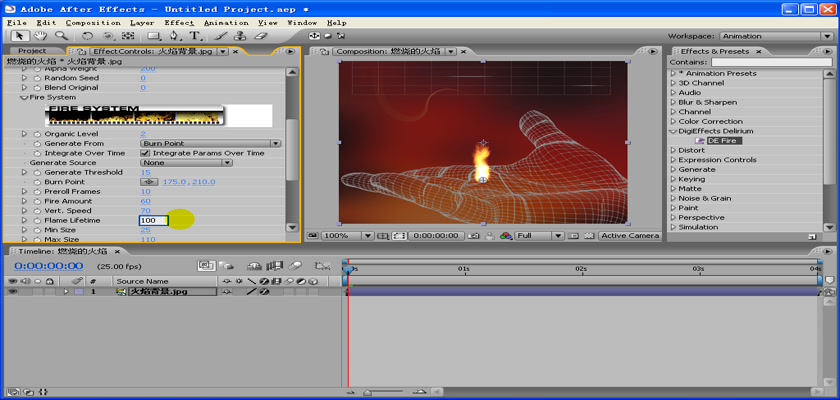
Task: Open the Workspace Animation dropdown
Action: coord(776,36)
